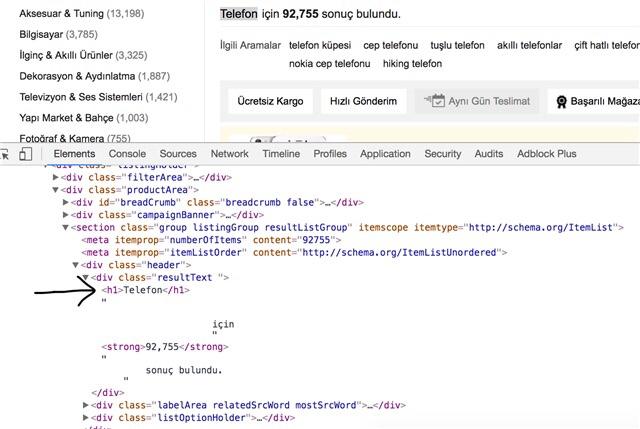This screenshot has height=429, width=640.
Task: Click the 'sonuç bulundu.' text node
Action: [x=184, y=370]
